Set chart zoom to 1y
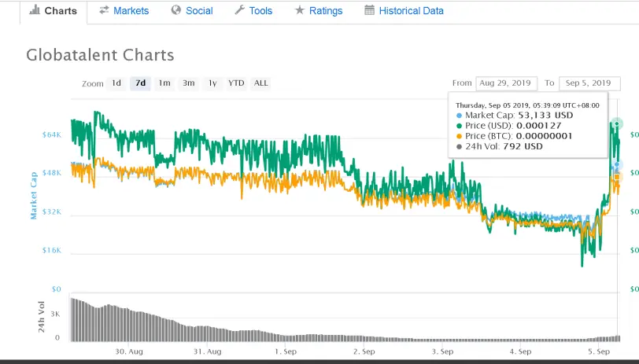 212,83
